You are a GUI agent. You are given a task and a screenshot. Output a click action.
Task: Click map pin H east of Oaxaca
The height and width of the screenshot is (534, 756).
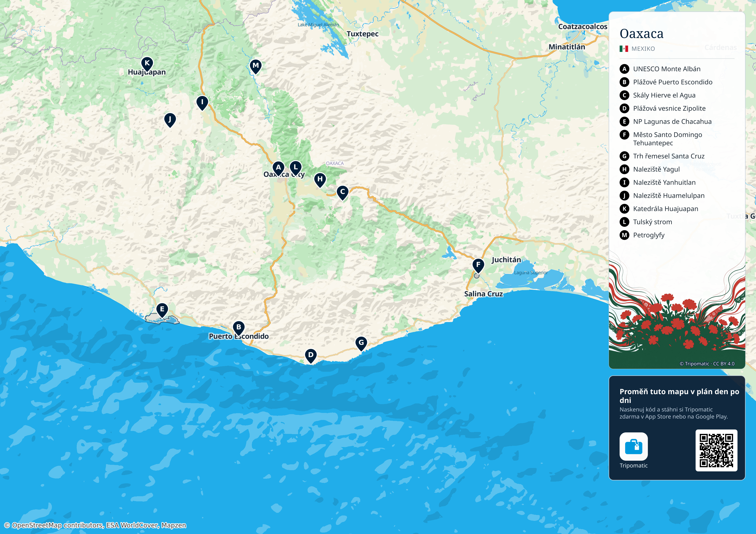pyautogui.click(x=320, y=180)
